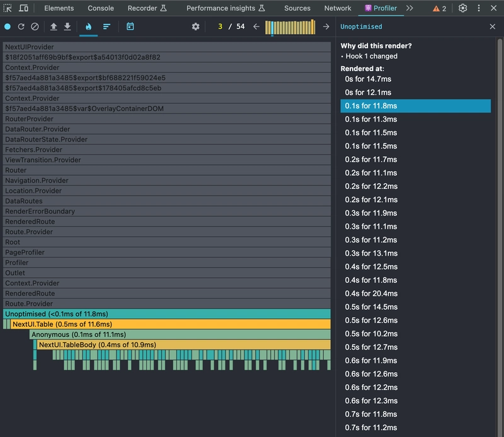Start profiling with the record button
Viewport: 504px width, 437px height.
[x=8, y=27]
